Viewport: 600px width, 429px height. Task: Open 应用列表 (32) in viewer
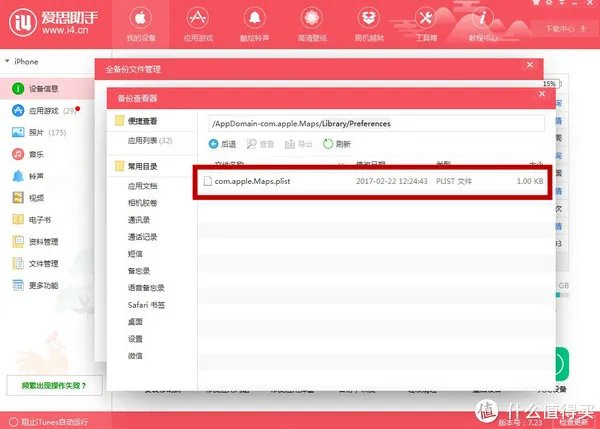(x=150, y=140)
